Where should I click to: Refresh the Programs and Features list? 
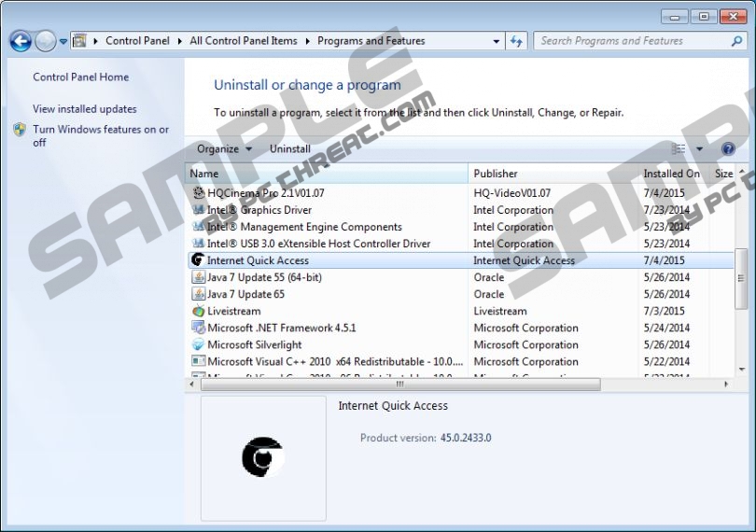click(x=516, y=41)
